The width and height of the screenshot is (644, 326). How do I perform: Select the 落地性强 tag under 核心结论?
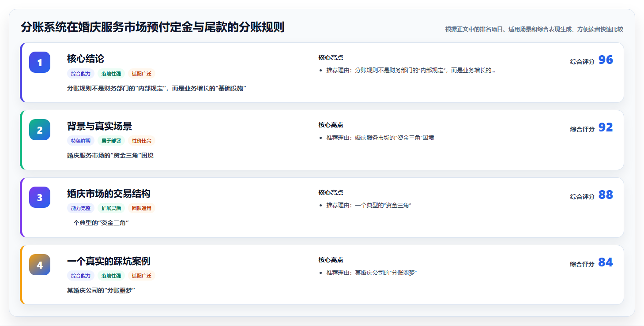[111, 74]
